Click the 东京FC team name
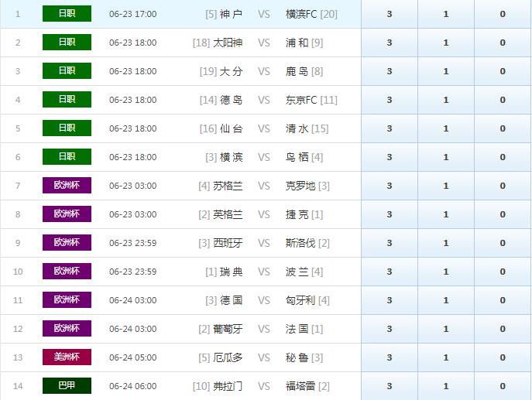The height and width of the screenshot is (400, 532). [x=301, y=100]
